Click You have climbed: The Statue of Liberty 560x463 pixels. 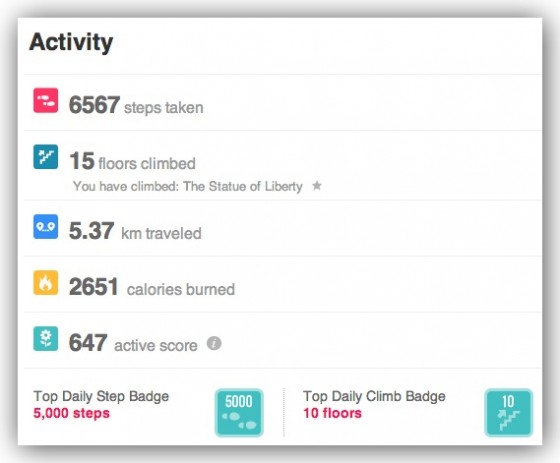188,186
